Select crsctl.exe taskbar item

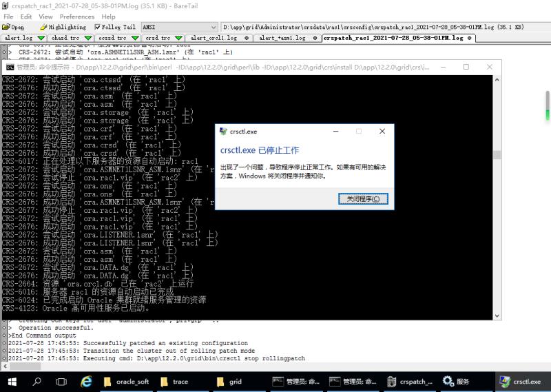[523, 382]
